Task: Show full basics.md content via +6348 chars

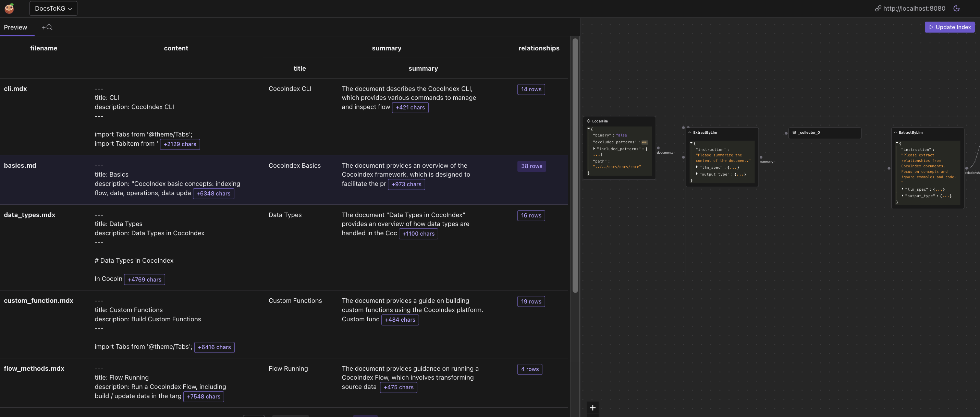Action: (213, 193)
